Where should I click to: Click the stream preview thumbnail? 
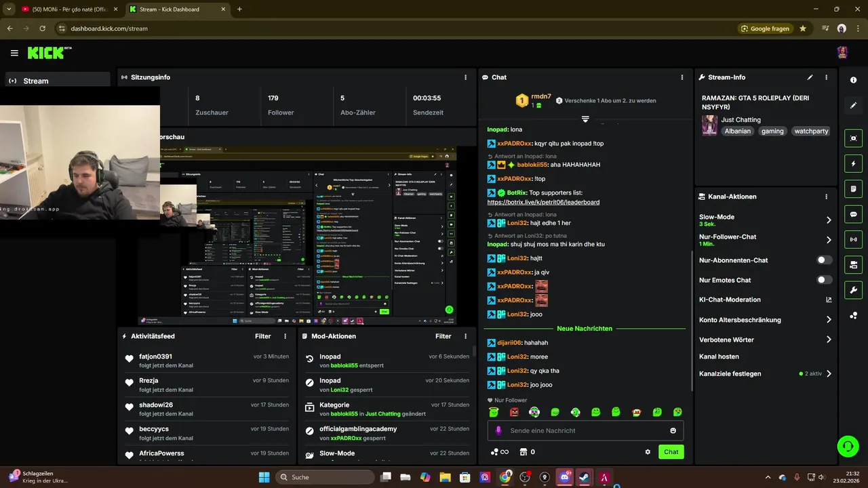(x=297, y=237)
